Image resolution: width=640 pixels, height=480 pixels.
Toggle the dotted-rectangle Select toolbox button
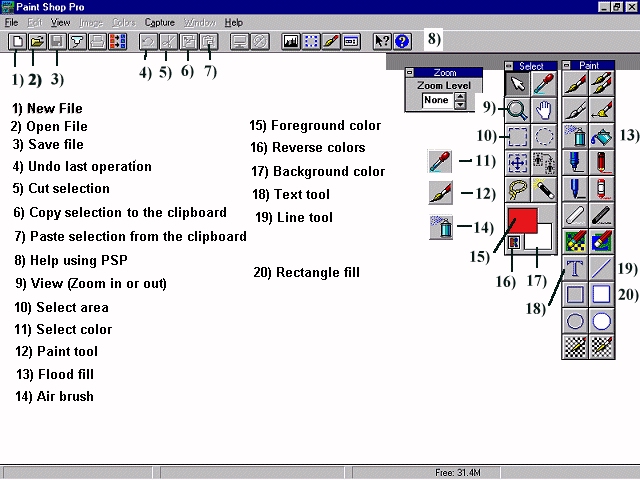click(311, 41)
